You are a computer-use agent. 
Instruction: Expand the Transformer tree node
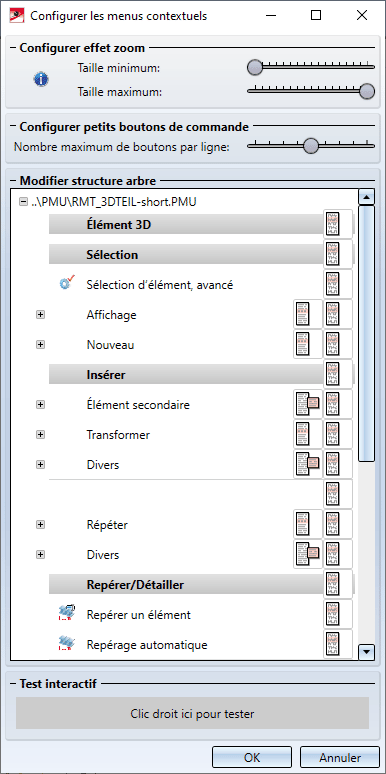(40, 435)
